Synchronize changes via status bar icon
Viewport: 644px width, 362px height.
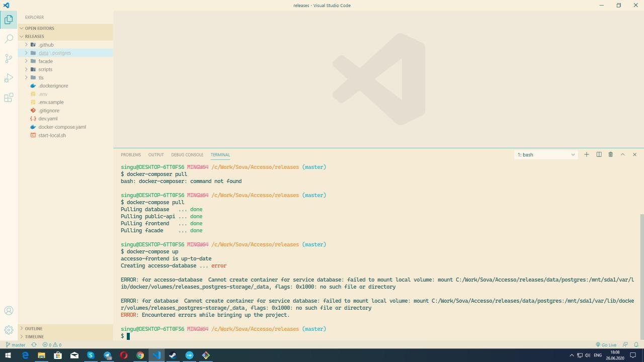[34, 345]
